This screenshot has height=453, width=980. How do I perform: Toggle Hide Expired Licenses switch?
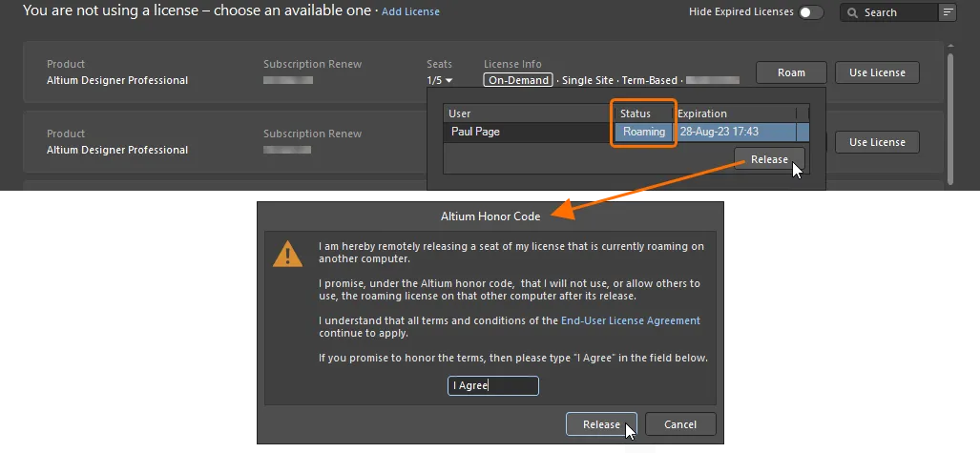[x=811, y=12]
